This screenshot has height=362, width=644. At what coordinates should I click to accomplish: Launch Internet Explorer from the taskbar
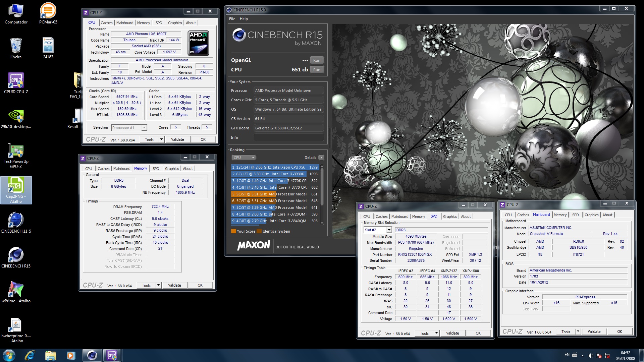point(30,355)
